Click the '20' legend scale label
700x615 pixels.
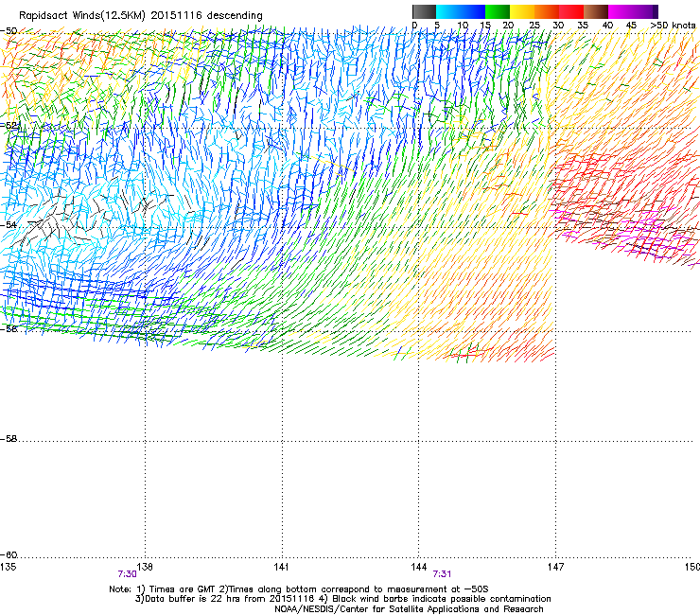(508, 26)
